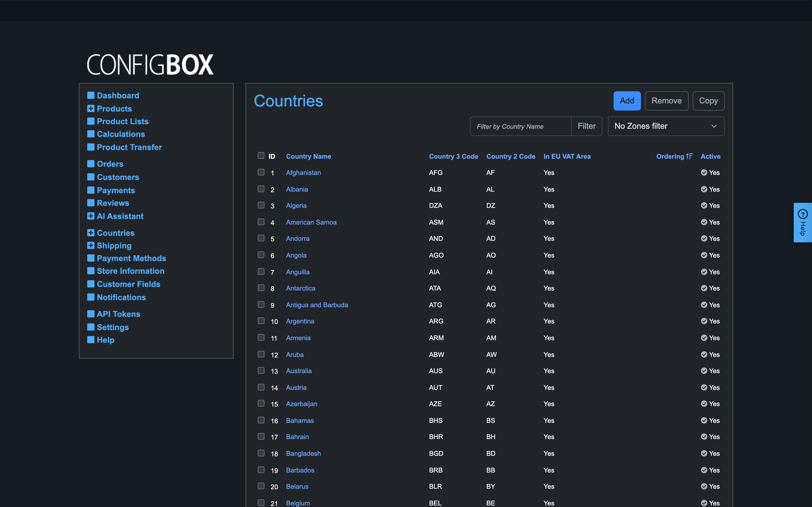
Task: Click the ConfigBox logo
Action: 150,64
